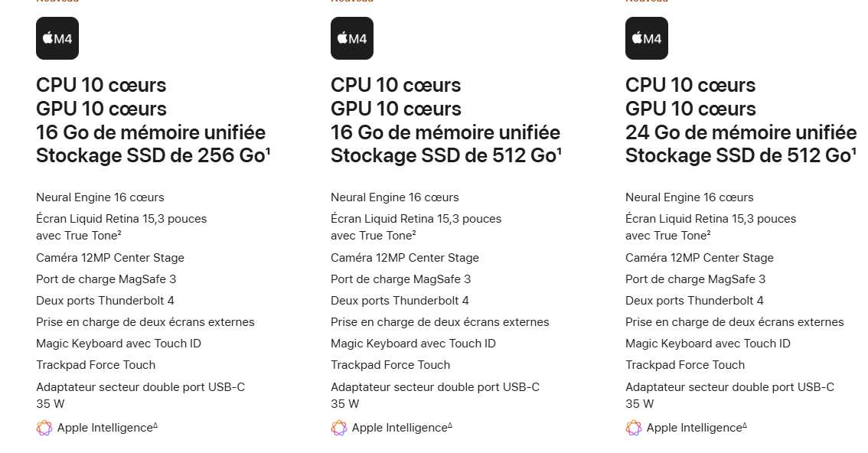868x453 pixels.
Task: Click Deux ports Thunderbolt 4 in first column
Action: [x=105, y=301]
